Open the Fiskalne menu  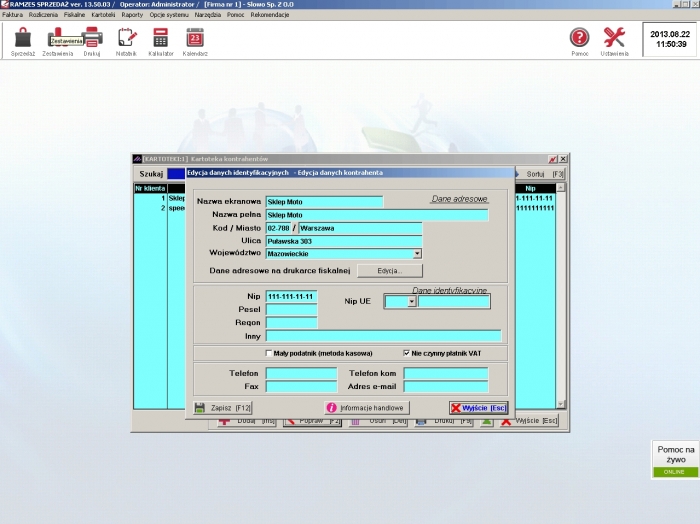tap(75, 15)
